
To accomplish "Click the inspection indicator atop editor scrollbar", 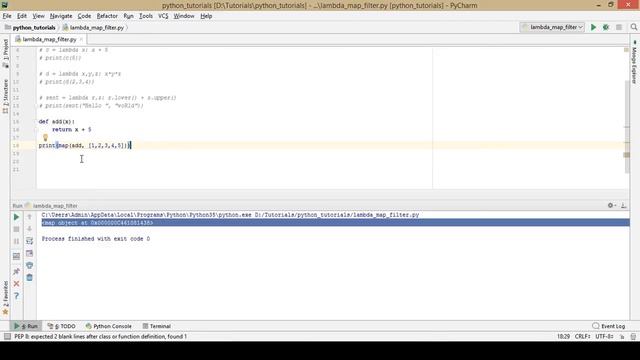I will pos(626,50).
